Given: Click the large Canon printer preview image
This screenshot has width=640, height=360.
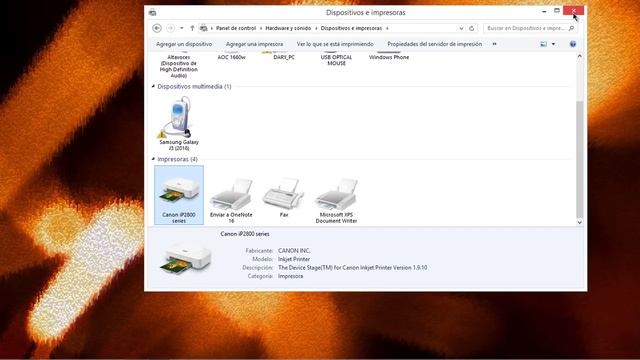Looking at the screenshot, I should coord(186,259).
